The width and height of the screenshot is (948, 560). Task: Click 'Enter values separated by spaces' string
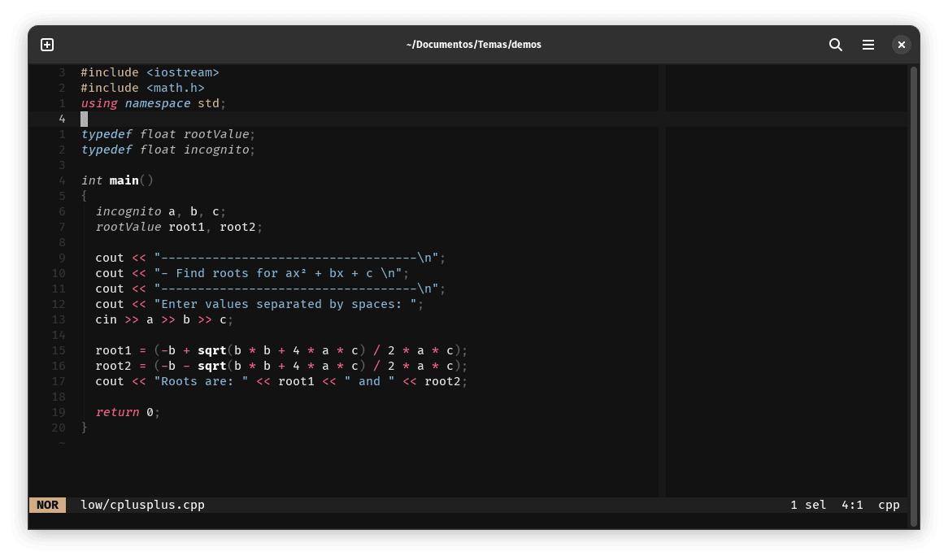click(x=285, y=304)
